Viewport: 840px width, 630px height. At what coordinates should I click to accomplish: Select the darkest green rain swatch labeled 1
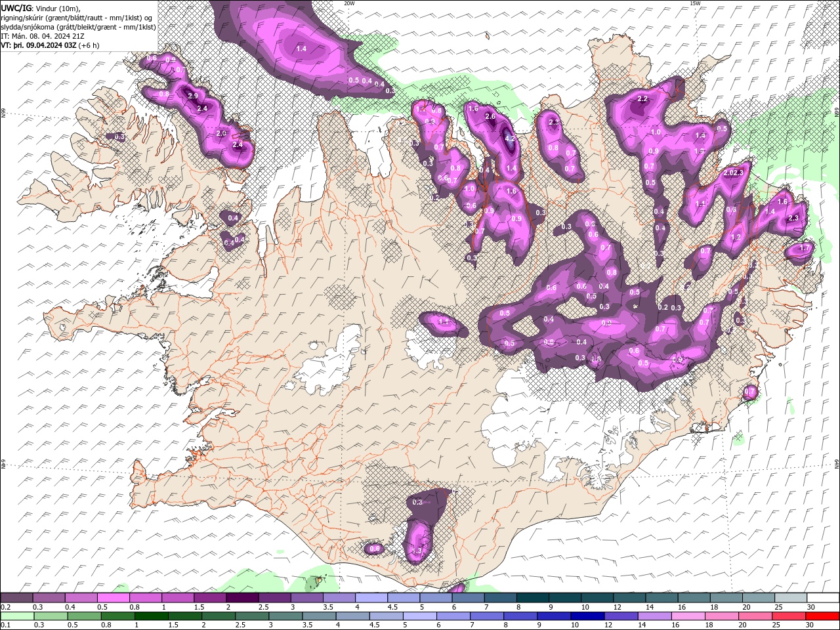click(x=152, y=616)
